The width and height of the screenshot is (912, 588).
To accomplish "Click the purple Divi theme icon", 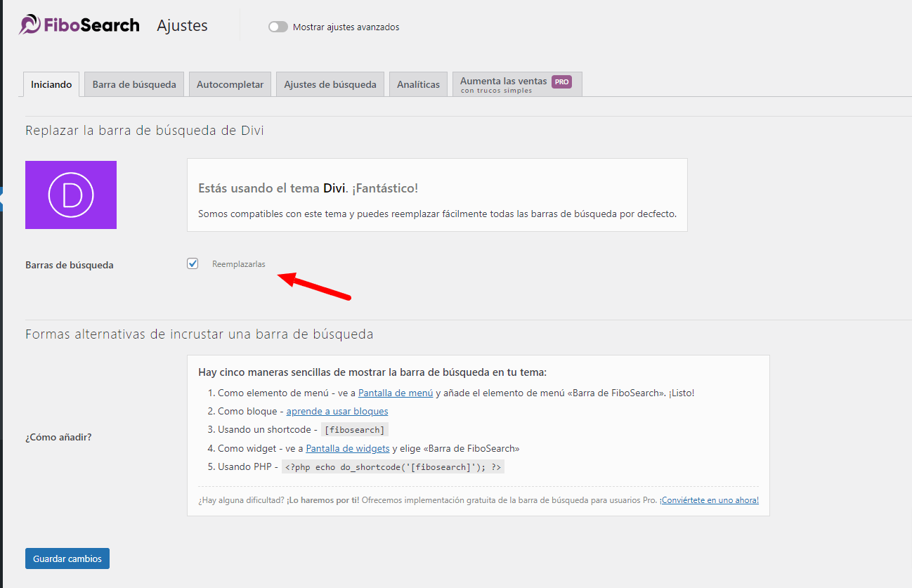I will pos(71,195).
